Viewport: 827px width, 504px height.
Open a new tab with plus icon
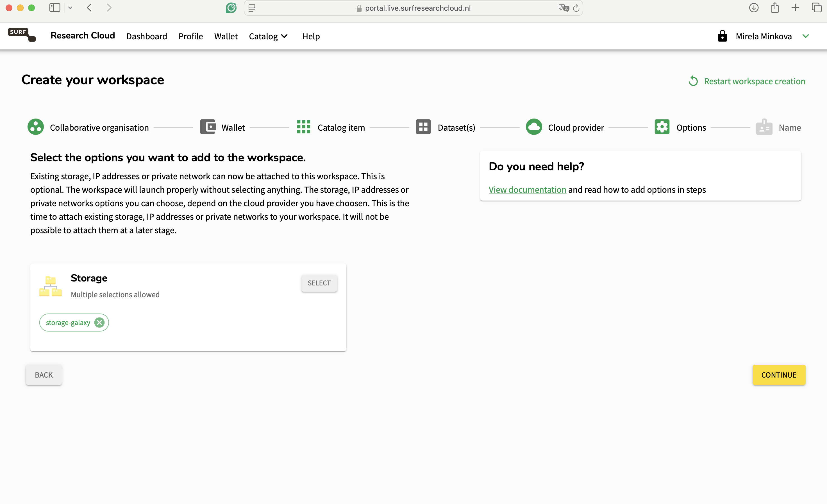(x=796, y=8)
